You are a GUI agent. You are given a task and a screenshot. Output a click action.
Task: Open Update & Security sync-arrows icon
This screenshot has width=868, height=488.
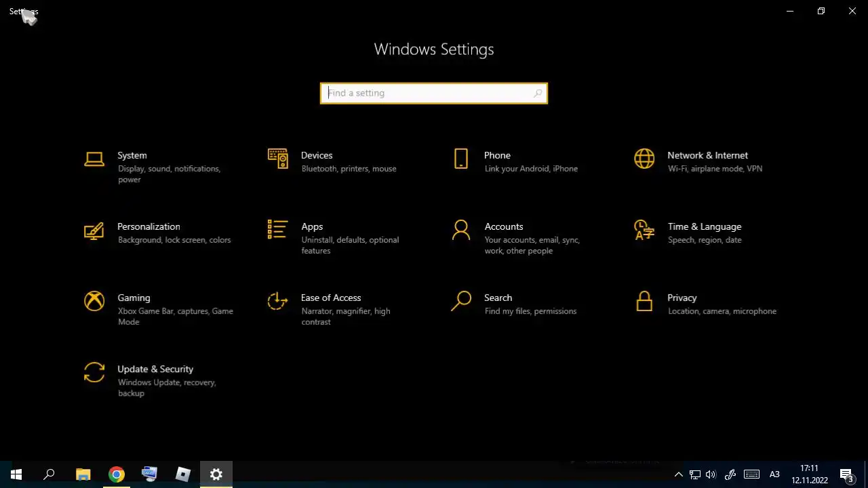pos(94,372)
